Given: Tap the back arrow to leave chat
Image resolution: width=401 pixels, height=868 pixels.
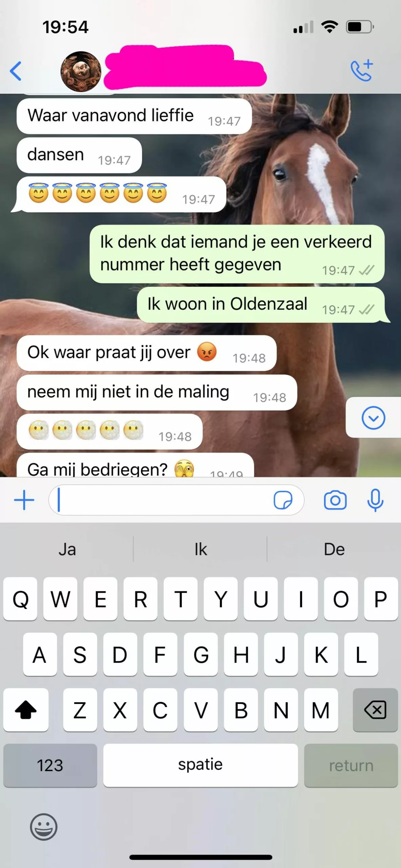Looking at the screenshot, I should (16, 71).
